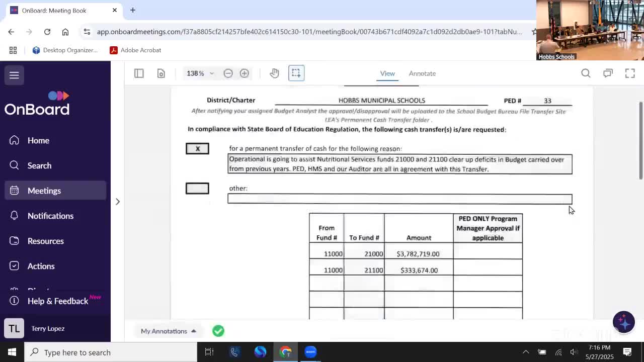Expand the My Annotations menu
The width and height of the screenshot is (644, 362).
click(x=168, y=331)
